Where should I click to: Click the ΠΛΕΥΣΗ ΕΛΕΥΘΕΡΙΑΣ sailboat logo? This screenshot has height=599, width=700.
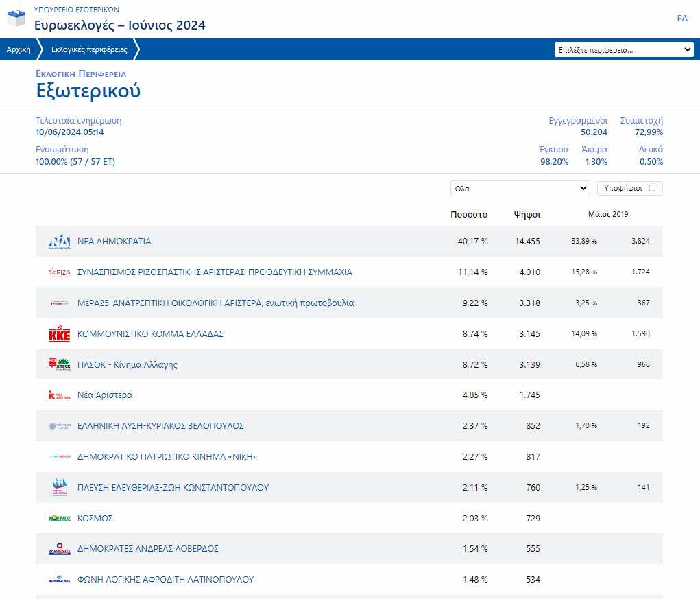click(x=59, y=487)
